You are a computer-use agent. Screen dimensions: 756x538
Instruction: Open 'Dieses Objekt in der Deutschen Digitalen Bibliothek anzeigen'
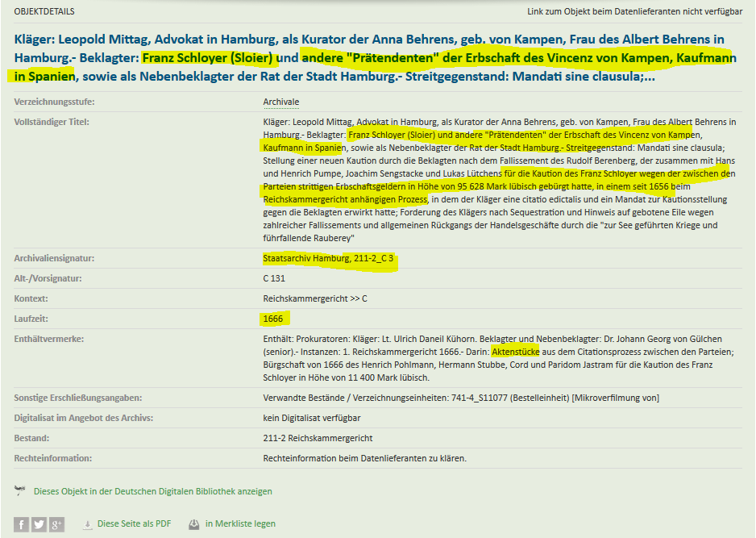coord(152,491)
